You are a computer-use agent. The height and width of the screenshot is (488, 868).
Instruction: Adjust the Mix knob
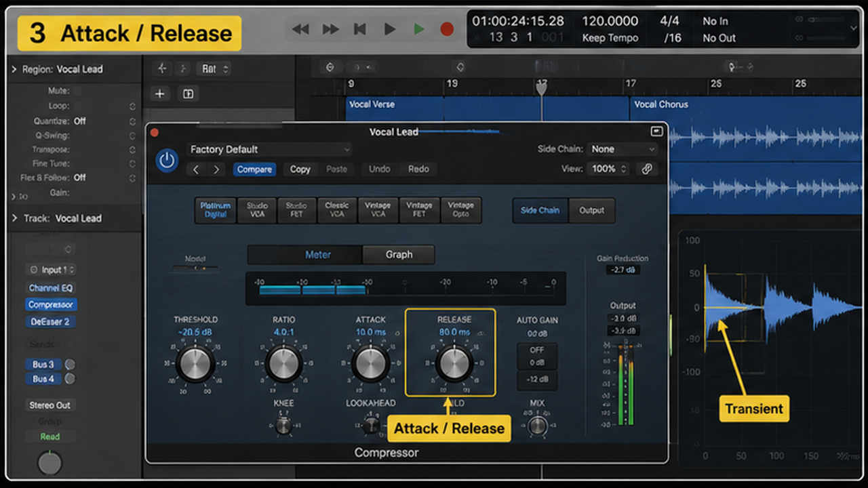[x=537, y=426]
